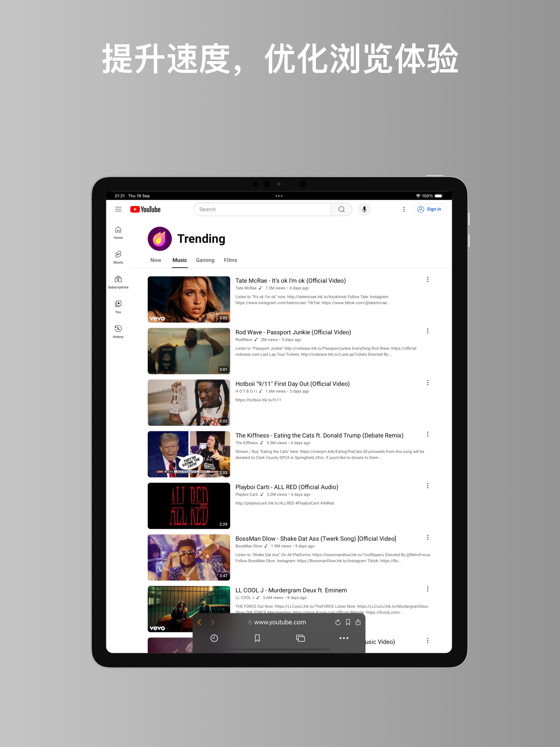Tap the iPad multitasking three dots
This screenshot has width=560, height=747.
point(279,196)
